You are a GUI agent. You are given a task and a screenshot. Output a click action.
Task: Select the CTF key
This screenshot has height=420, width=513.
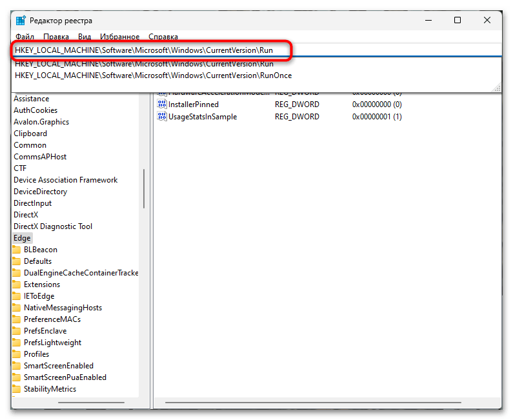20,168
